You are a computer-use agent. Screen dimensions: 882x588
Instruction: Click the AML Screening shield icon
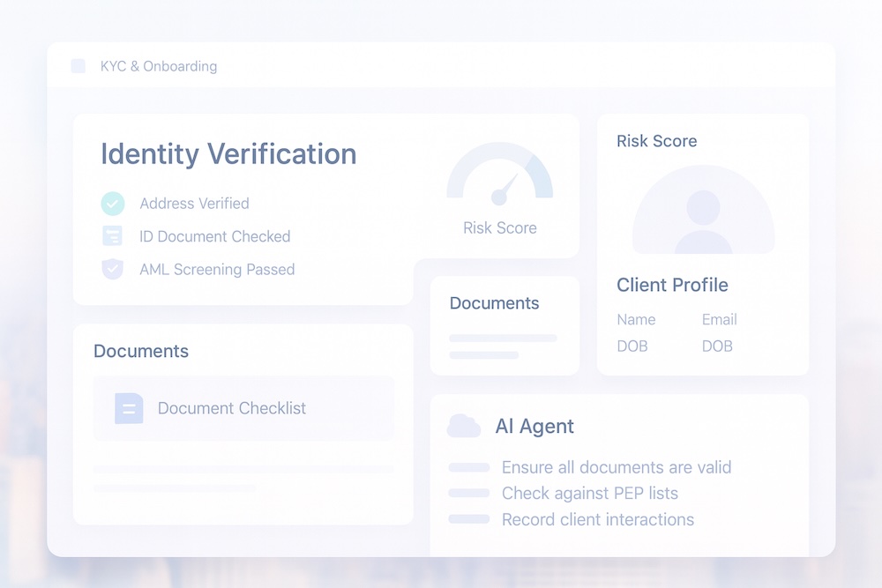click(112, 270)
